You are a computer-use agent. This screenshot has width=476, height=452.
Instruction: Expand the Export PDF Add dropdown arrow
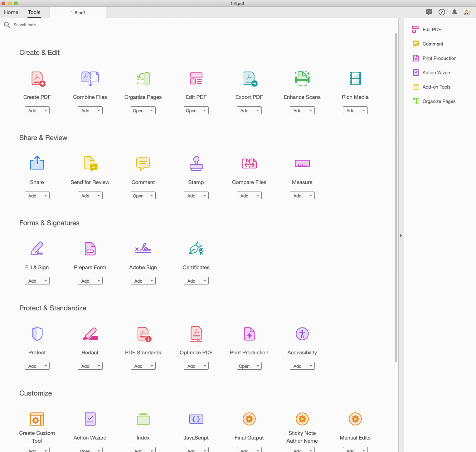pos(258,110)
